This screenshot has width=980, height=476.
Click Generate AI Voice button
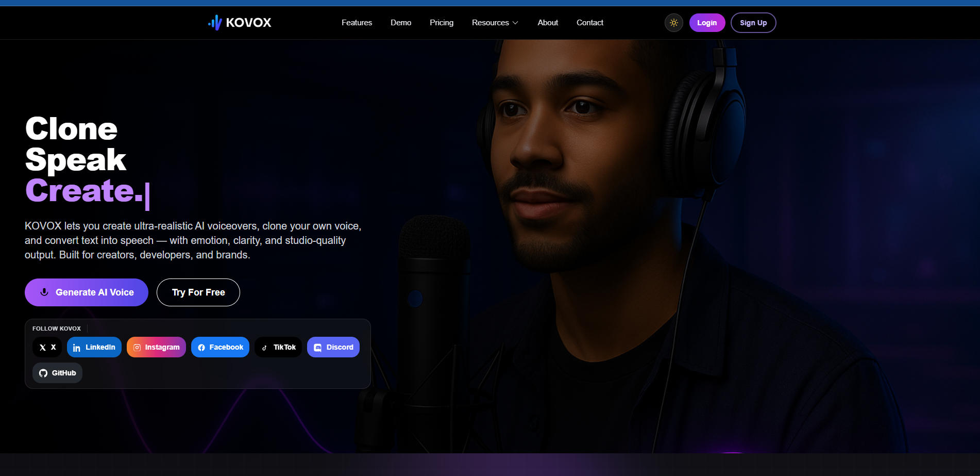pos(87,292)
